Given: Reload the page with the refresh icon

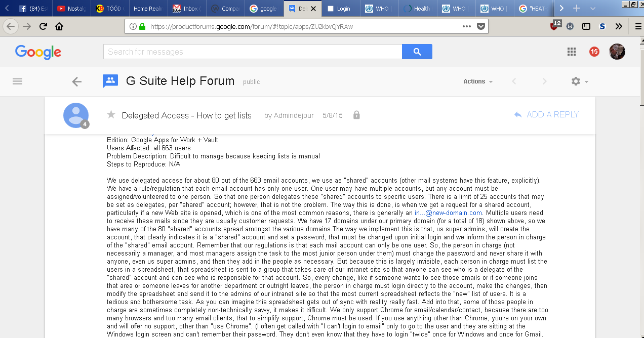Looking at the screenshot, I should [x=43, y=26].
